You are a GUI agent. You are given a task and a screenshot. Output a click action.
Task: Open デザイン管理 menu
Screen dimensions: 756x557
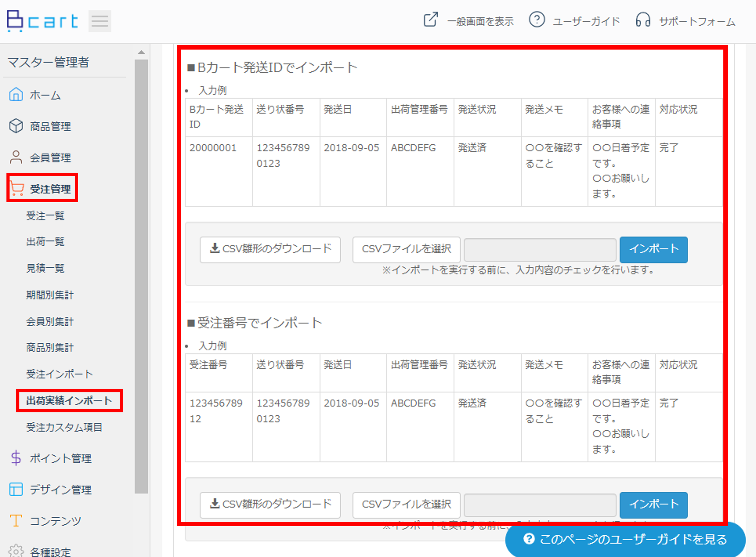tap(60, 490)
